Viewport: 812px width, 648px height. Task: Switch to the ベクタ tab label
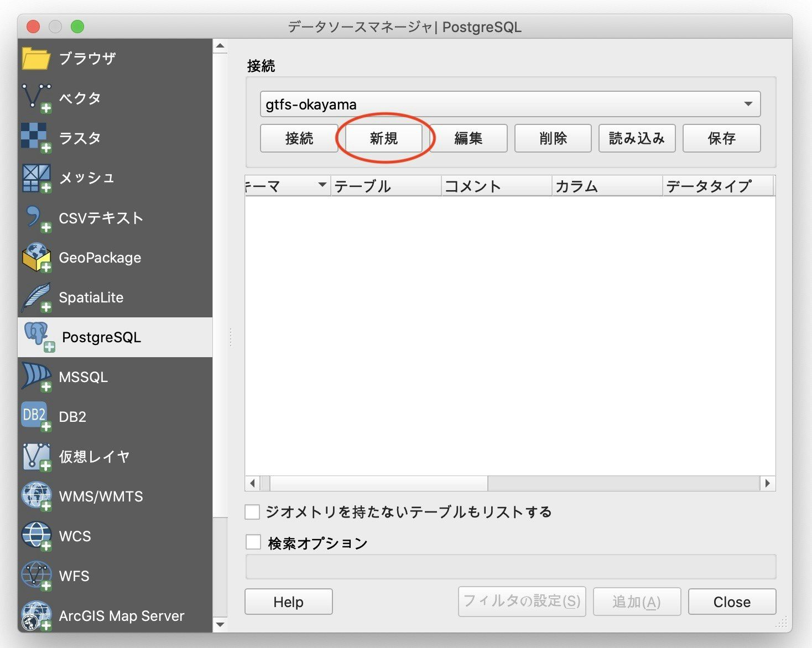click(x=80, y=98)
